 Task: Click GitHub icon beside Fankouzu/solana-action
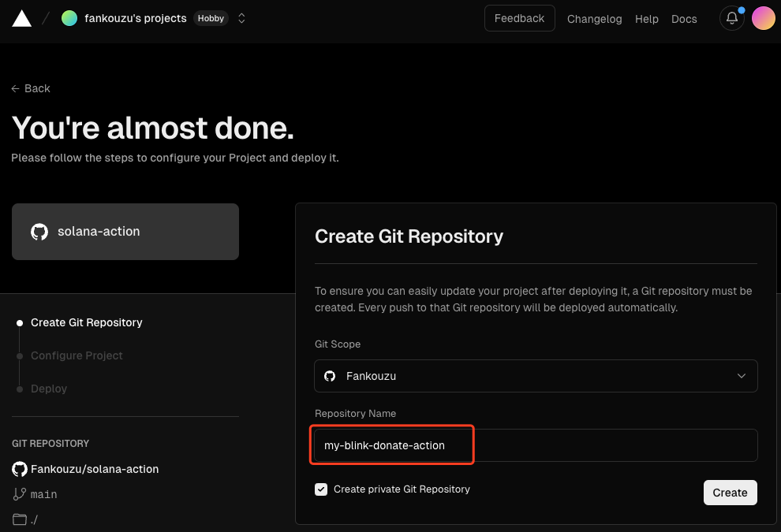coord(20,469)
